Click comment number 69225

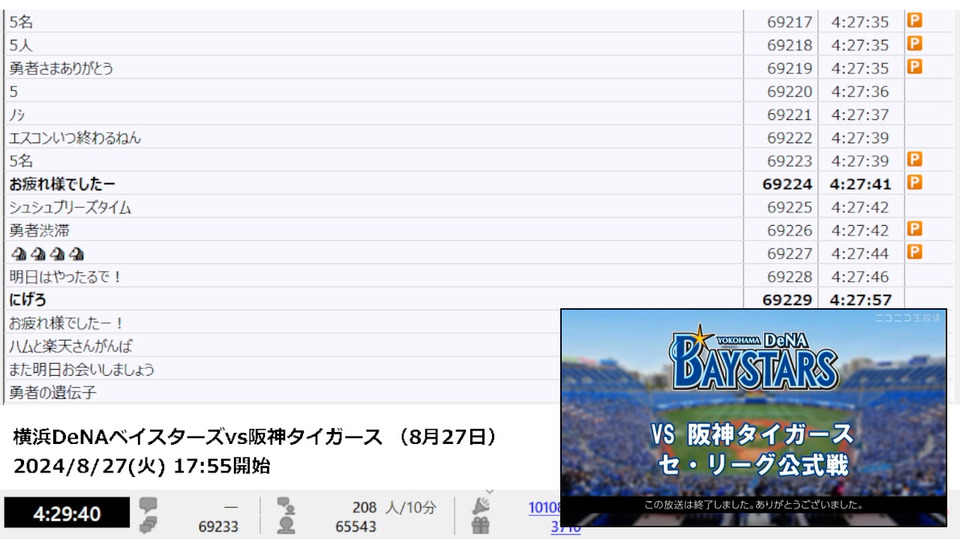coord(789,208)
